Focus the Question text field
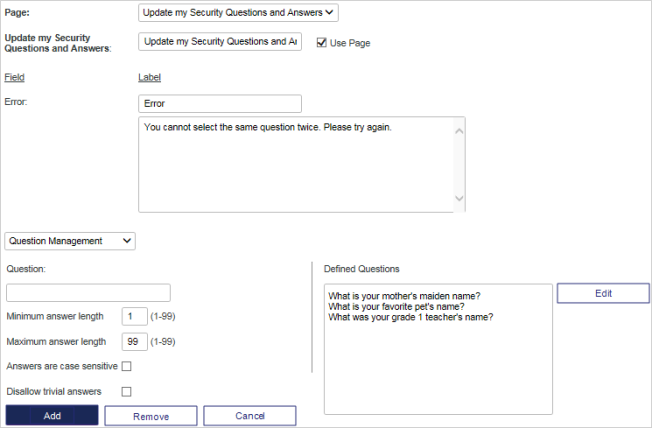The height and width of the screenshot is (428, 652). (x=88, y=293)
